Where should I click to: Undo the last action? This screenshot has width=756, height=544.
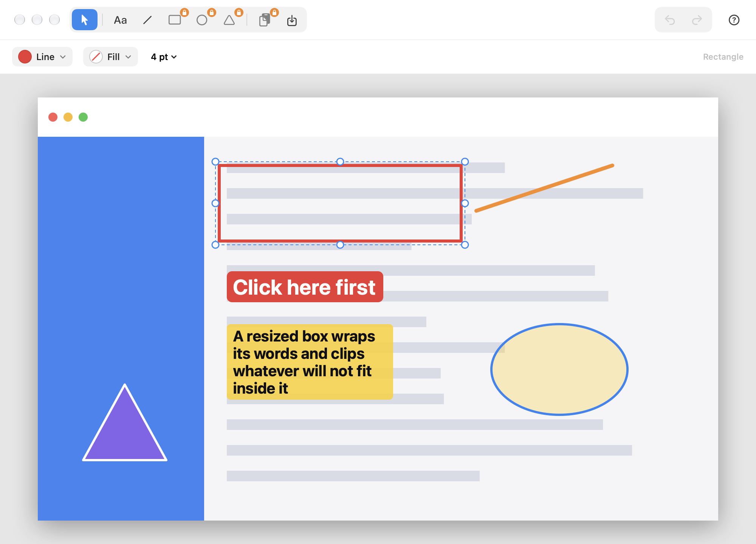point(670,20)
